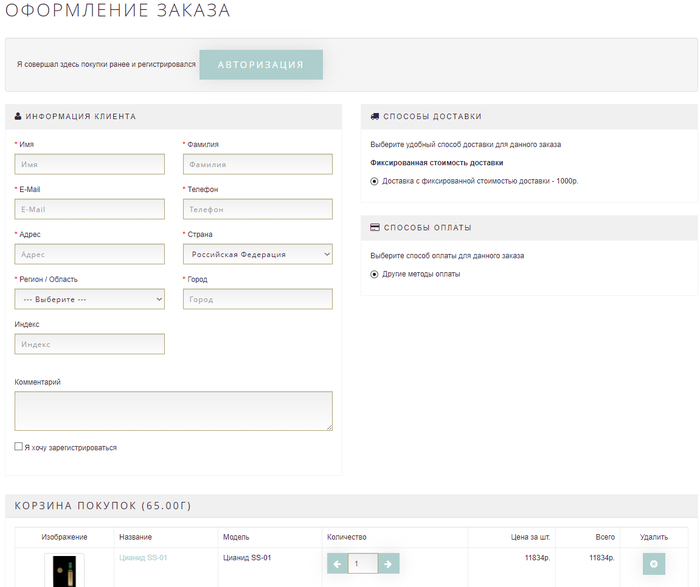Click the user icon beside Информация клиента

[19, 116]
